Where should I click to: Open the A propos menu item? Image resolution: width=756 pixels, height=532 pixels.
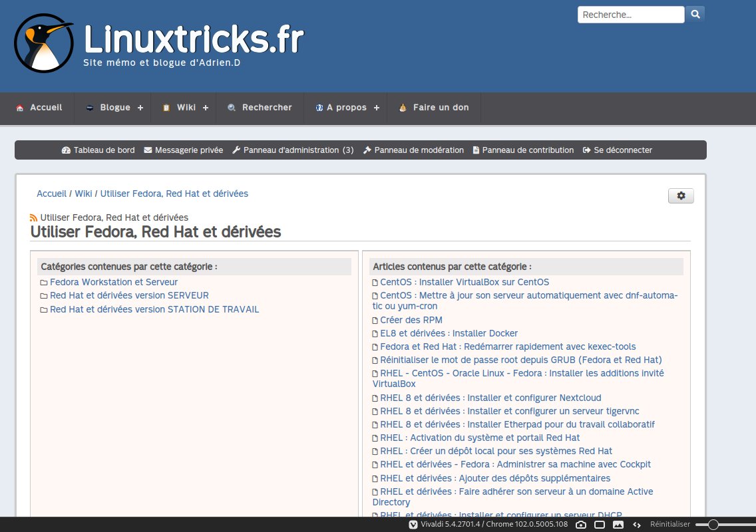347,108
